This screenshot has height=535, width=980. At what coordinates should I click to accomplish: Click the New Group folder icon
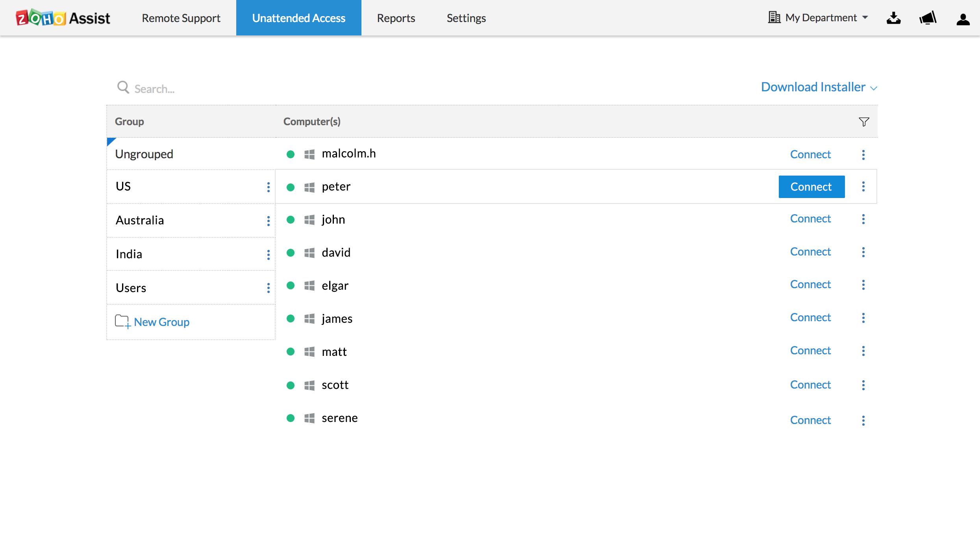point(122,322)
